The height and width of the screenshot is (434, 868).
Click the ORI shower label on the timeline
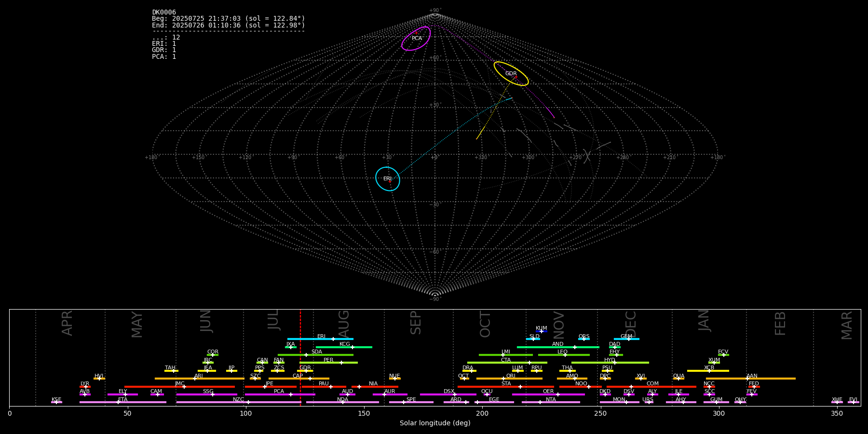coord(511,376)
